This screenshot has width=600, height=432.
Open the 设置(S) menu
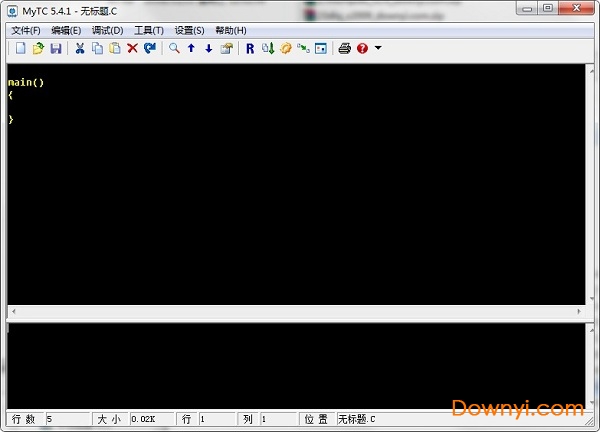click(189, 30)
